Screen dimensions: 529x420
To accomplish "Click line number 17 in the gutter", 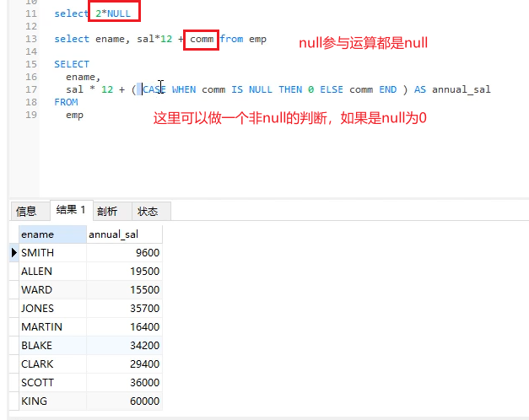I will pos(30,89).
